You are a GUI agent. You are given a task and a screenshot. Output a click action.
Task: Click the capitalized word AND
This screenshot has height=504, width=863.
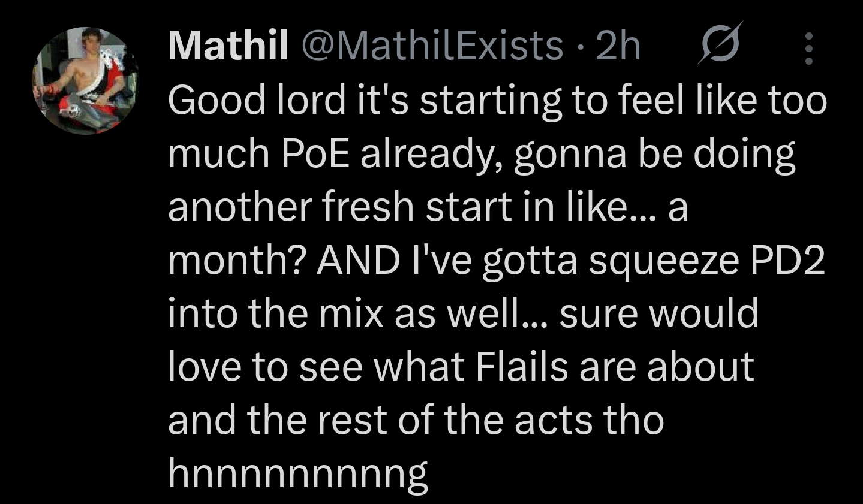pyautogui.click(x=359, y=260)
